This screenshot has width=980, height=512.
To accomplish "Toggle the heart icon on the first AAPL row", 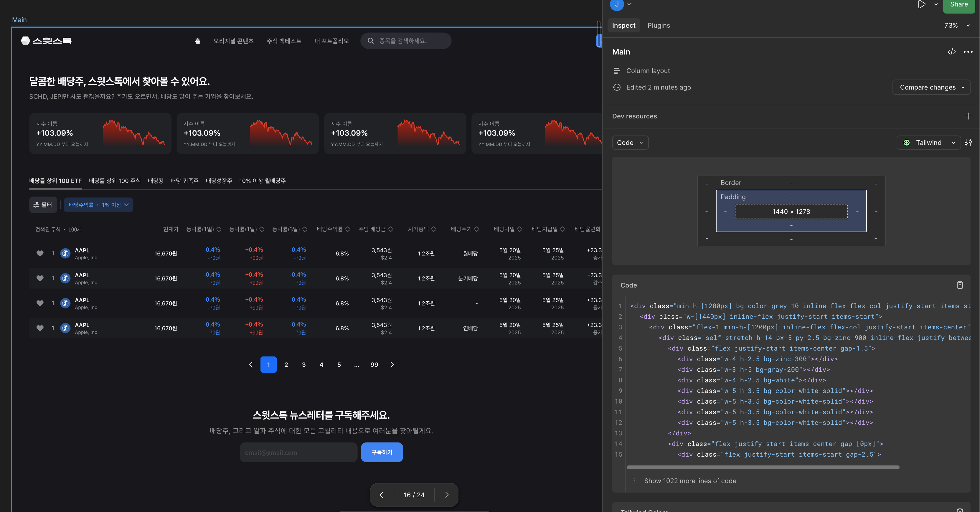I will coord(40,253).
